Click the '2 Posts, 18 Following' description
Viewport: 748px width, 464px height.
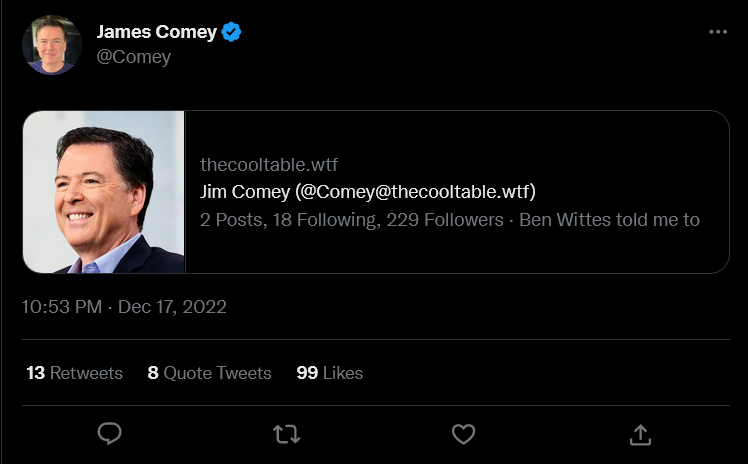291,220
